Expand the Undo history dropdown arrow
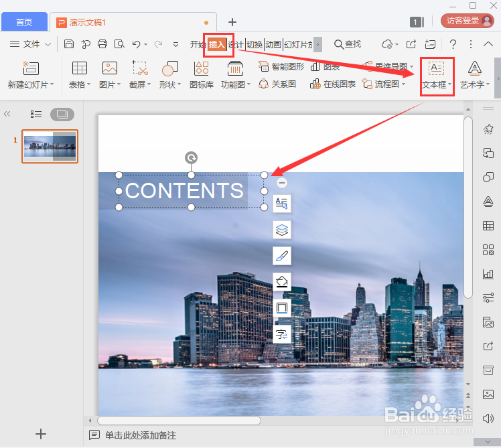Viewport: 501px width, 448px height. click(146, 44)
